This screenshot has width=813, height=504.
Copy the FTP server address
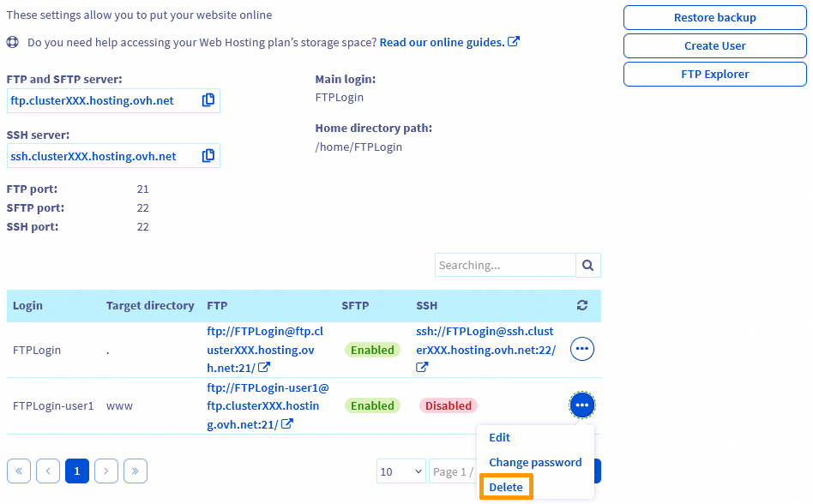point(208,100)
